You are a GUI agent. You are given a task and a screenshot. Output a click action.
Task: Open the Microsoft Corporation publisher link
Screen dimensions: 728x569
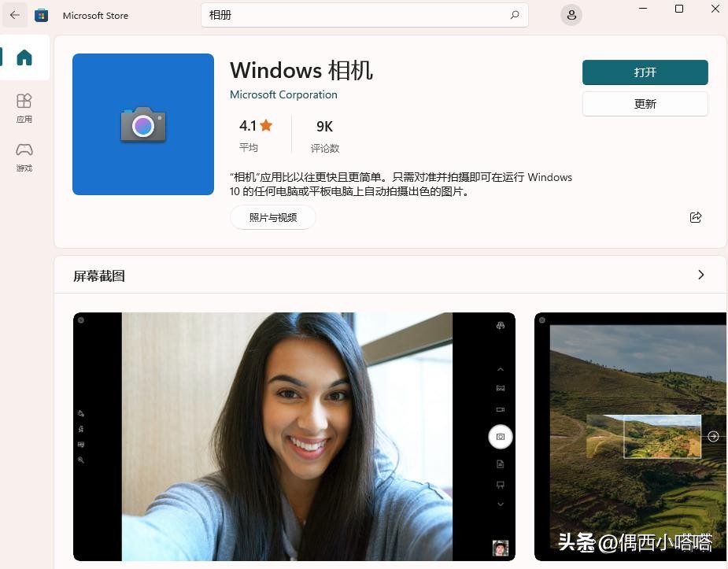coord(283,94)
